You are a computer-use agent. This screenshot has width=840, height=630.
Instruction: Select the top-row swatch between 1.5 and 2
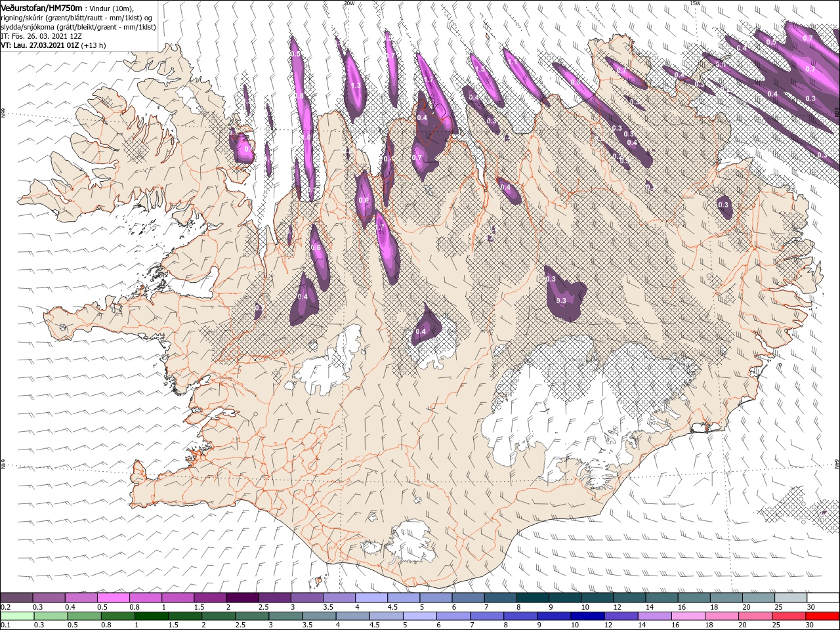(x=209, y=598)
